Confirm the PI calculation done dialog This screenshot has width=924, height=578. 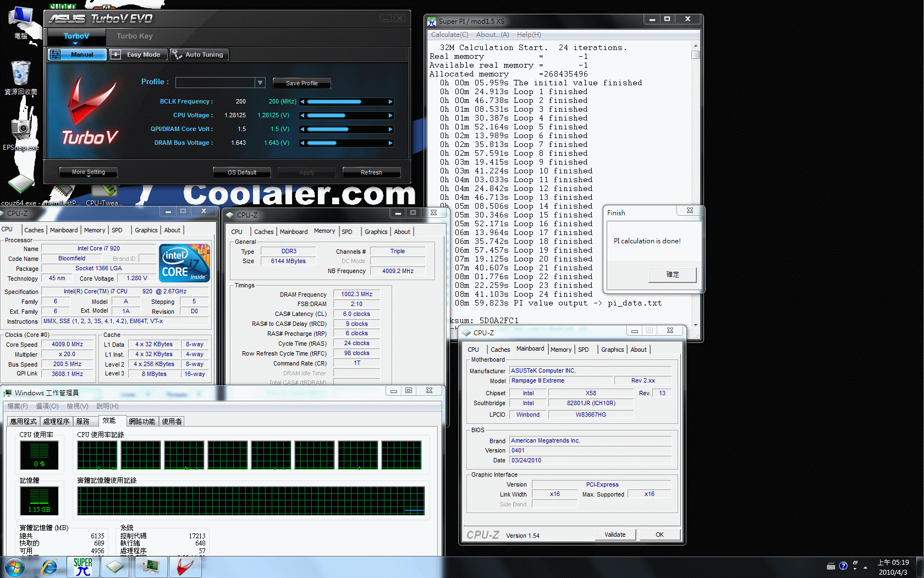click(673, 274)
